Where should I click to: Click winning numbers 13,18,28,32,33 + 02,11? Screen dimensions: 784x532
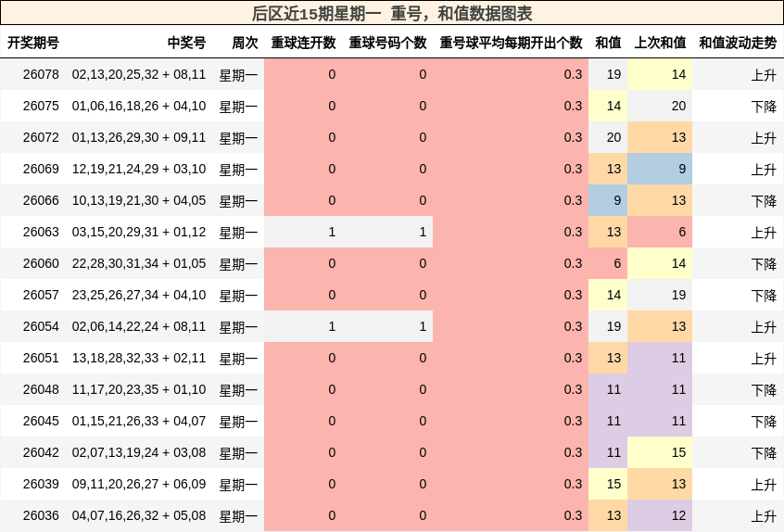[139, 358]
